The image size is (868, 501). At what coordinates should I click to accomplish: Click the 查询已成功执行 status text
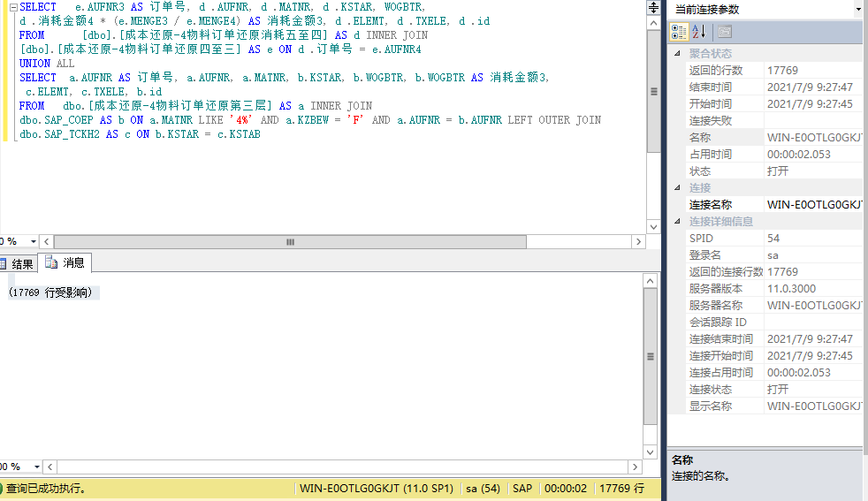46,489
